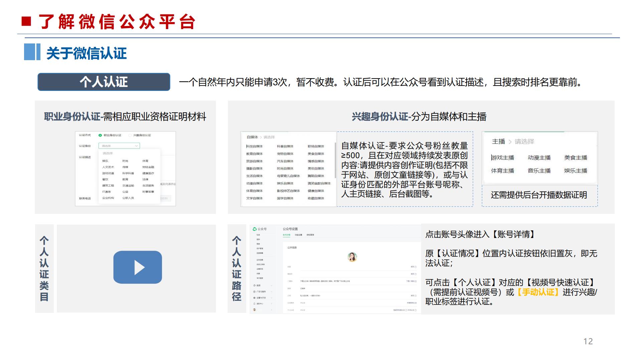
Task: Expand the 通知中心 sidebar arrow
Action: coord(271,304)
